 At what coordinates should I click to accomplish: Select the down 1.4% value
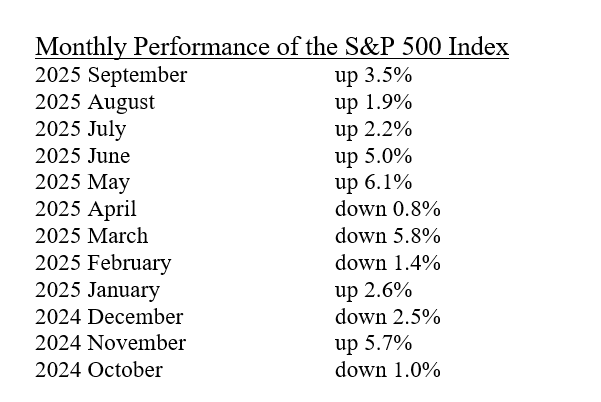point(388,264)
